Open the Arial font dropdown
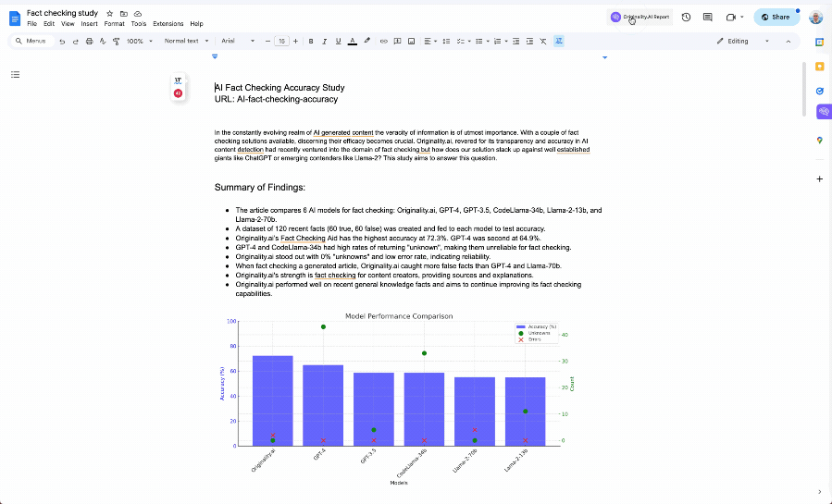832x504 pixels. pos(238,42)
